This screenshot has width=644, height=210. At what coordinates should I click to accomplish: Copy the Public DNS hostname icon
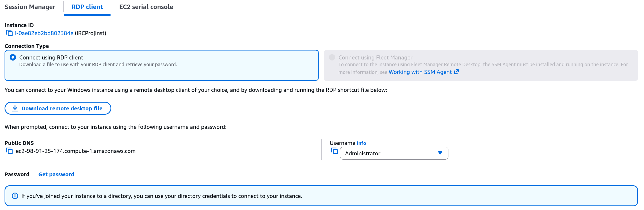coord(9,151)
